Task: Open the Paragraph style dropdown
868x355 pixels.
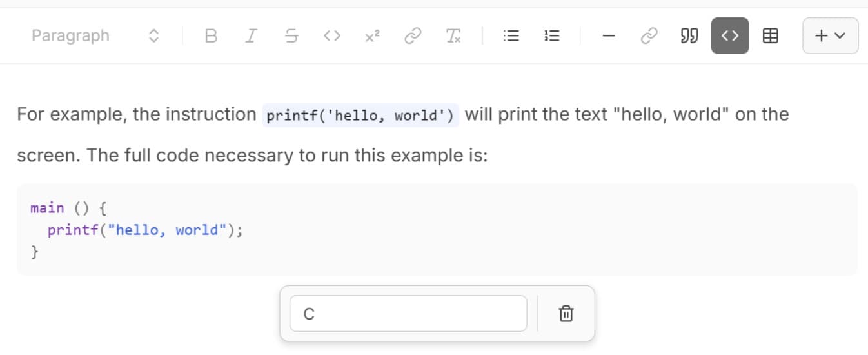Action: coord(94,35)
